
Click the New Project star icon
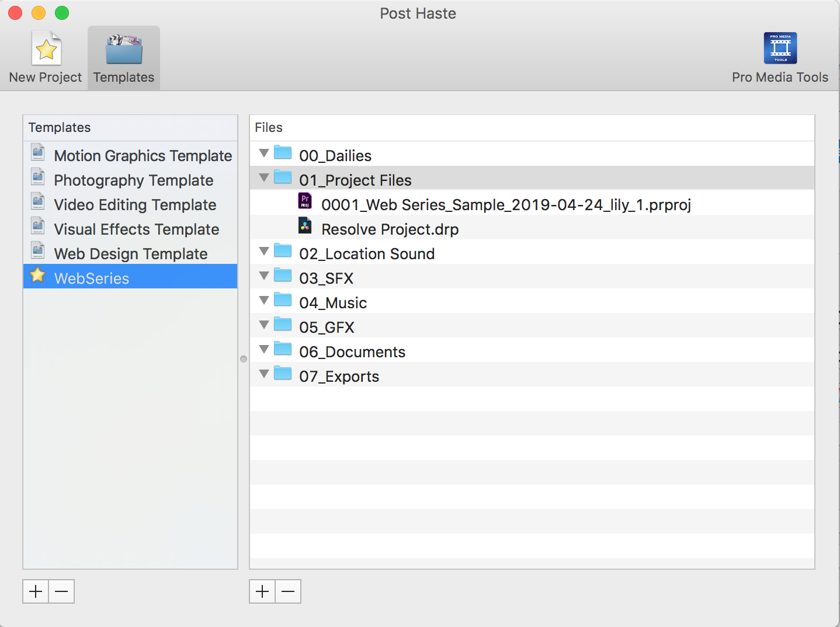pos(46,48)
